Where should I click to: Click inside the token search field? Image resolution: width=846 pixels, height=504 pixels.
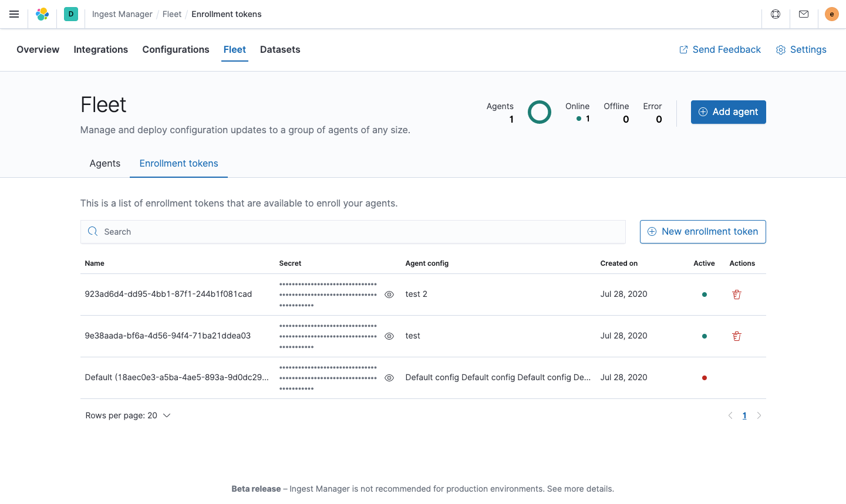coord(352,231)
